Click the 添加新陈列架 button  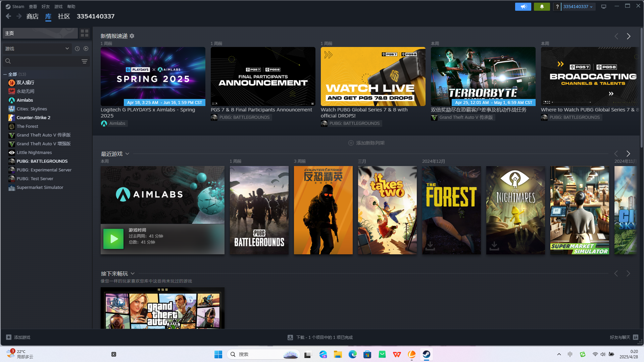coord(366,143)
